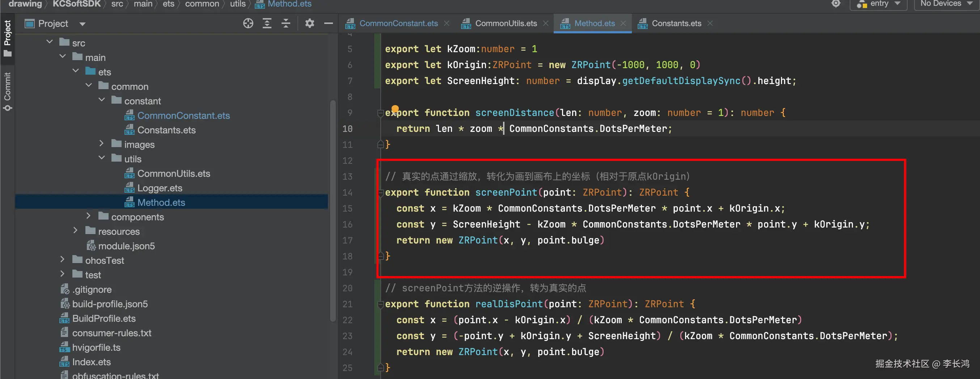This screenshot has width=980, height=379.
Task: Close the Method.ets tab
Action: pyautogui.click(x=623, y=23)
